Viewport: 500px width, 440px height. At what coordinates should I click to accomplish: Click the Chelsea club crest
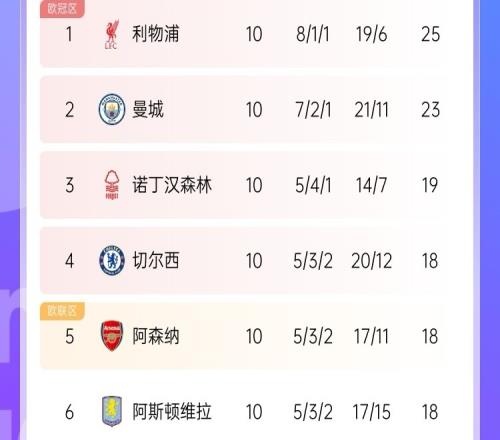point(112,261)
